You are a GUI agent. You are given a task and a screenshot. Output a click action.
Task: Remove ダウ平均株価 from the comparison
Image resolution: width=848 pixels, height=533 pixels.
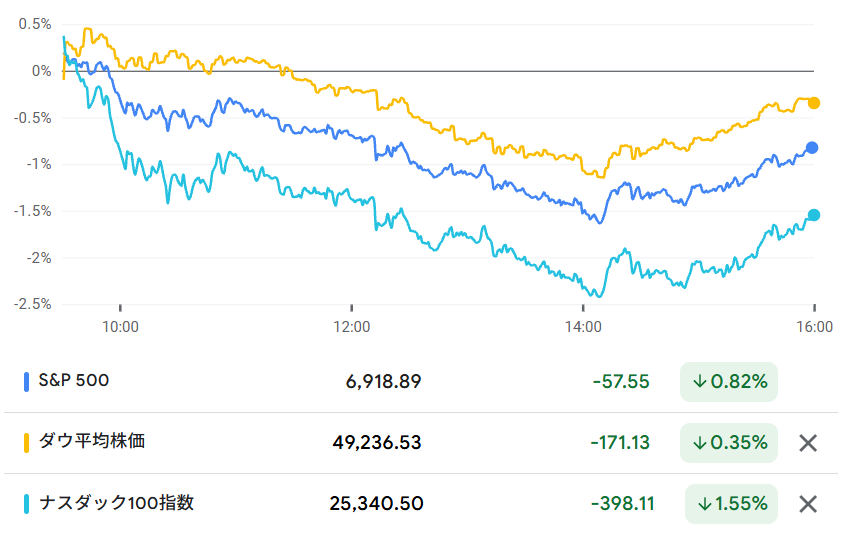(x=808, y=442)
